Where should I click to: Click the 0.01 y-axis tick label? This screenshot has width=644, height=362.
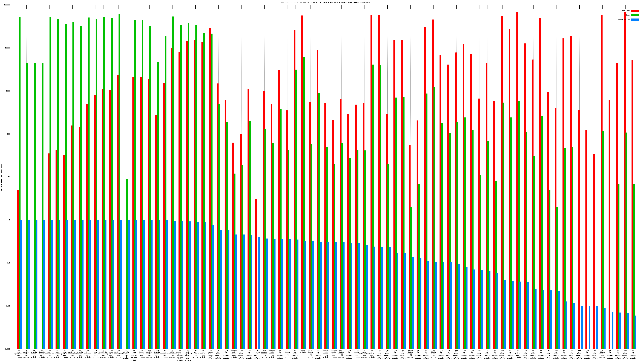pyautogui.click(x=8, y=306)
